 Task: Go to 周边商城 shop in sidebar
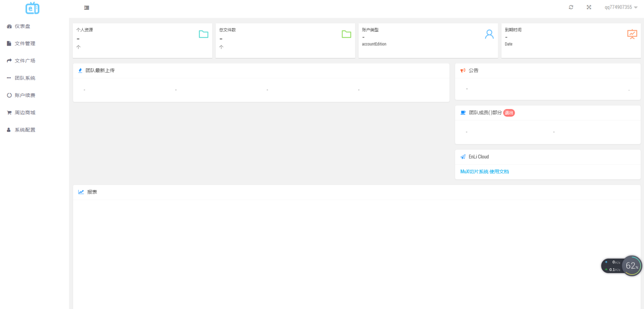(25, 113)
